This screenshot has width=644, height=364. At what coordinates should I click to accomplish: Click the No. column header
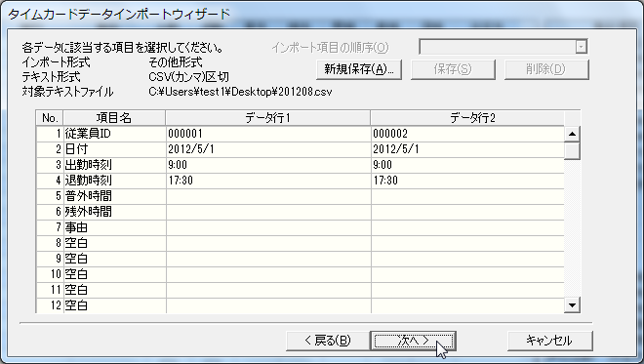pyautogui.click(x=50, y=118)
